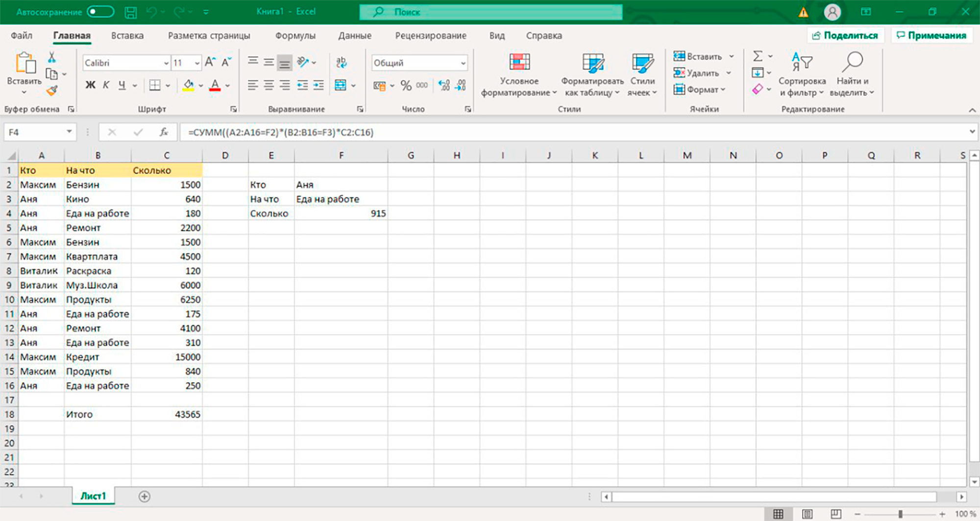Image resolution: width=980 pixels, height=521 pixels.
Task: Click the text orientation icon
Action: (303, 62)
